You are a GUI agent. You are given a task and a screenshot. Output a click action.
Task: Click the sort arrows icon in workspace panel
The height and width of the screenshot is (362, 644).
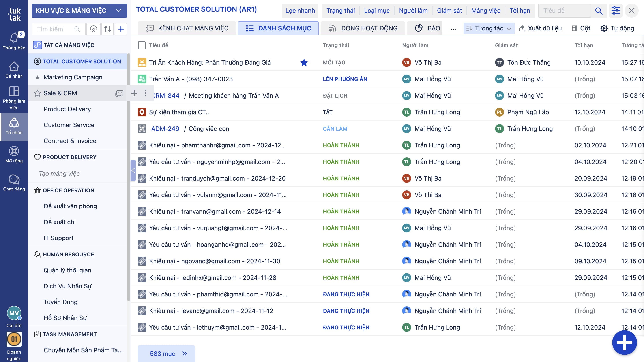108,29
